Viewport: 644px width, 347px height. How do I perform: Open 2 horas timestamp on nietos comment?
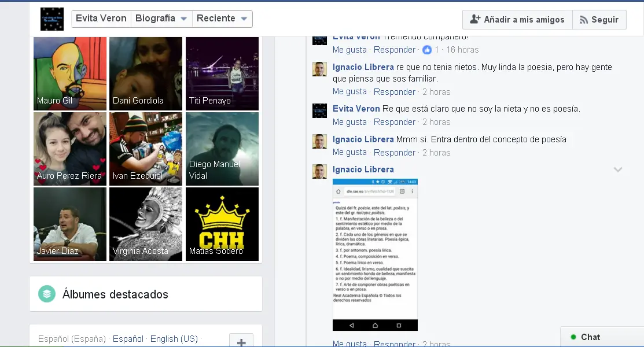coord(436,91)
